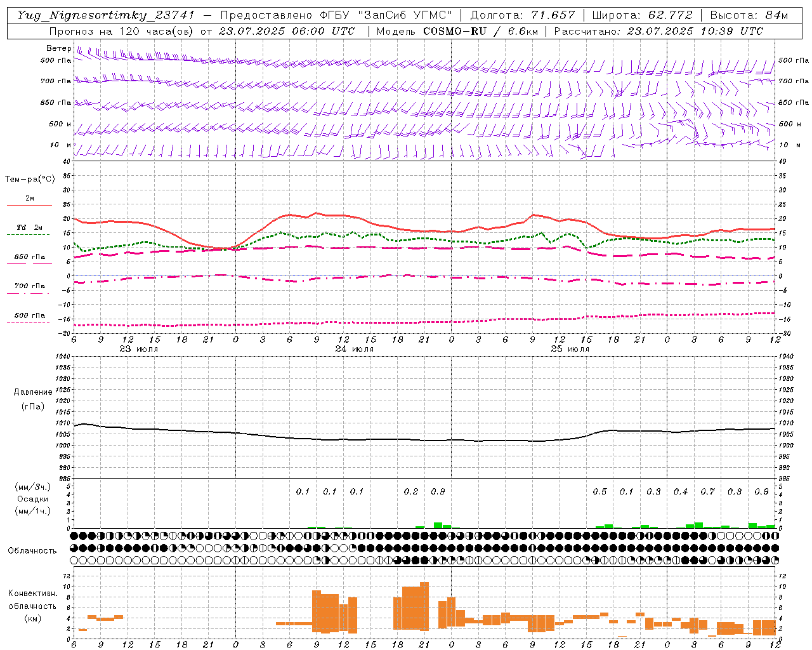Image resolution: width=812 pixels, height=650 pixels.
Task: Select the 'Давление' pressure panel label
Action: point(33,392)
